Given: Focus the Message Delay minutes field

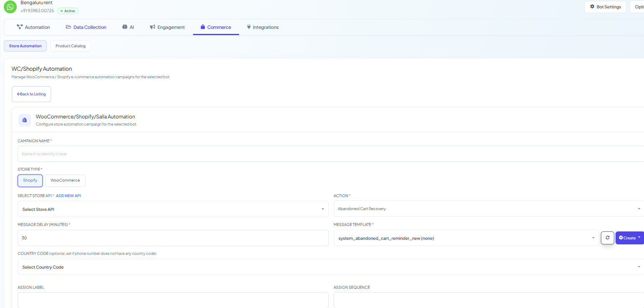Looking at the screenshot, I should coord(173,238).
